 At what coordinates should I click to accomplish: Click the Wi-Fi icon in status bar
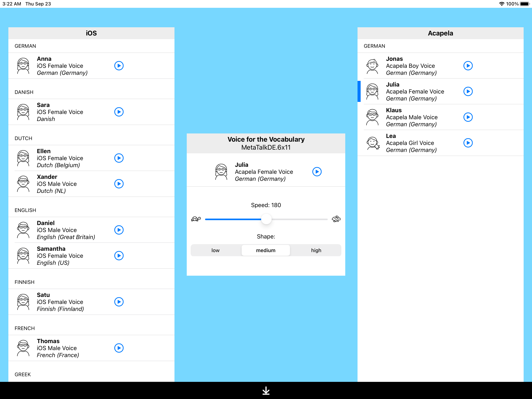click(501, 4)
